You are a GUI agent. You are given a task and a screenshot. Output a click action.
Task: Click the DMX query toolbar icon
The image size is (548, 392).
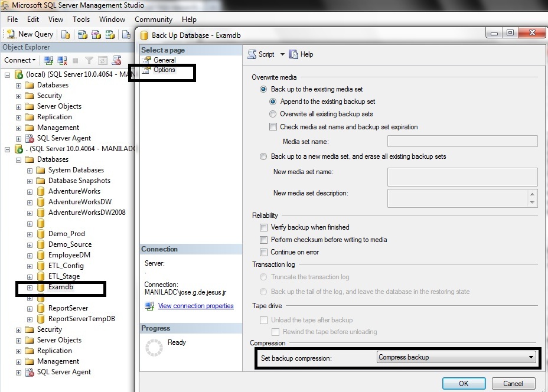pos(96,34)
